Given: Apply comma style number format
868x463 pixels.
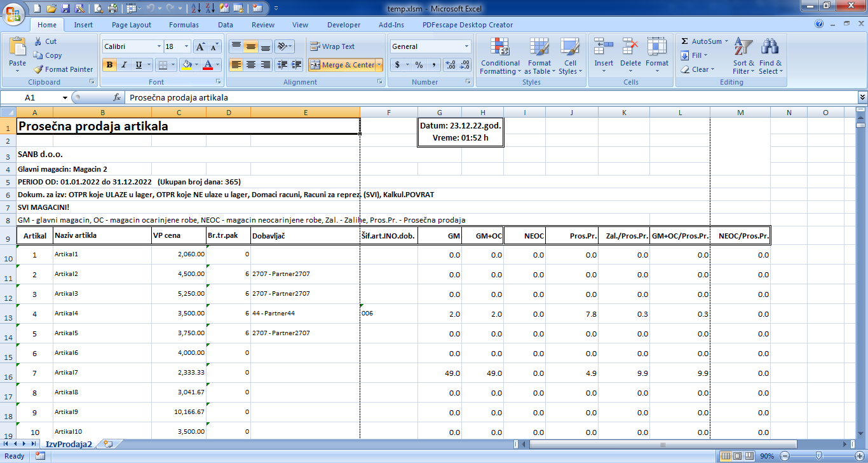Looking at the screenshot, I should coord(434,64).
